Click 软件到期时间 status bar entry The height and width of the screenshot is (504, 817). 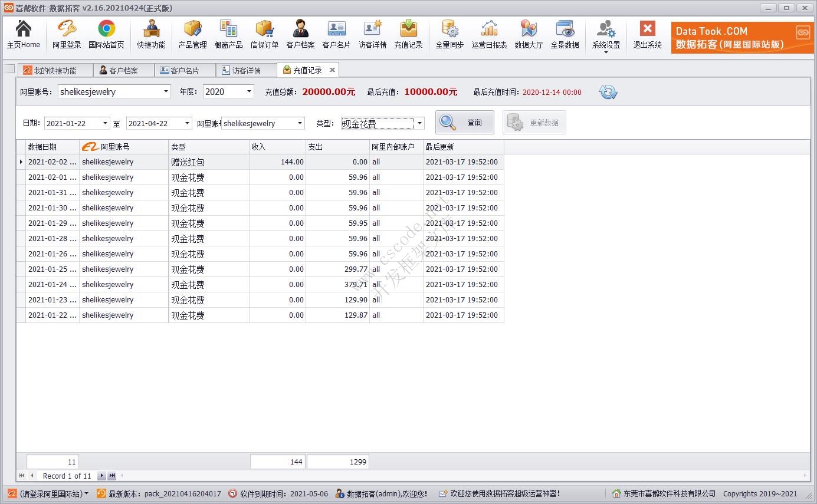[x=278, y=493]
